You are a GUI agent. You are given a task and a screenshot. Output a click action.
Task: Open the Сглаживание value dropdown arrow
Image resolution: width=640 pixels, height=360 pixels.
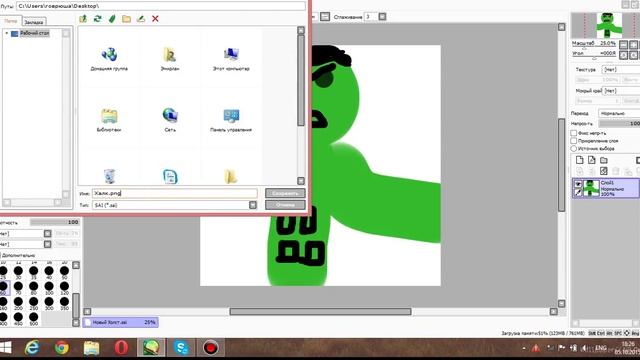382,17
